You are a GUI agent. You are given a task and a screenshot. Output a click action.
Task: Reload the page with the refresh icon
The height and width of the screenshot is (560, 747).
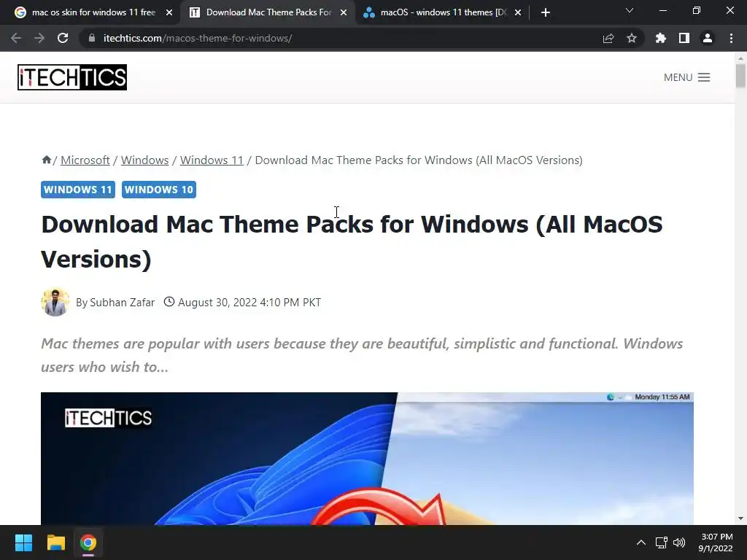pos(63,38)
